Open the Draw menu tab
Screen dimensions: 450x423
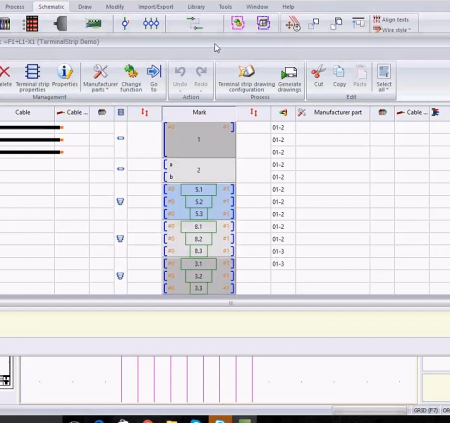click(x=85, y=7)
